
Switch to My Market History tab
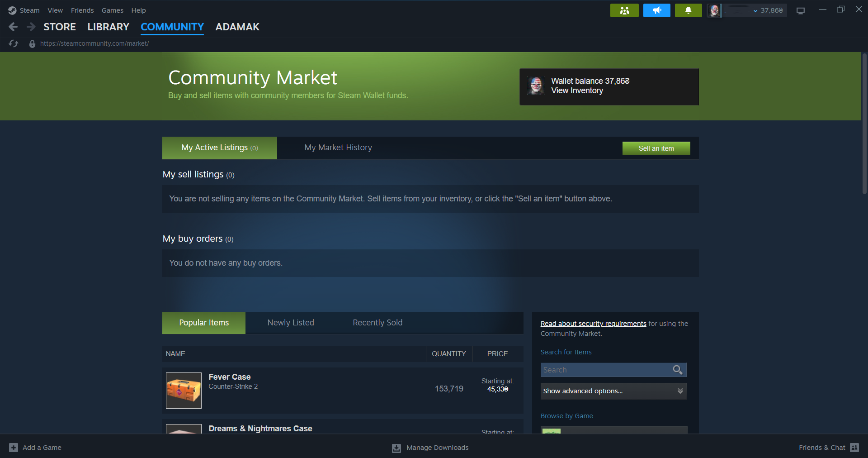[x=338, y=148]
